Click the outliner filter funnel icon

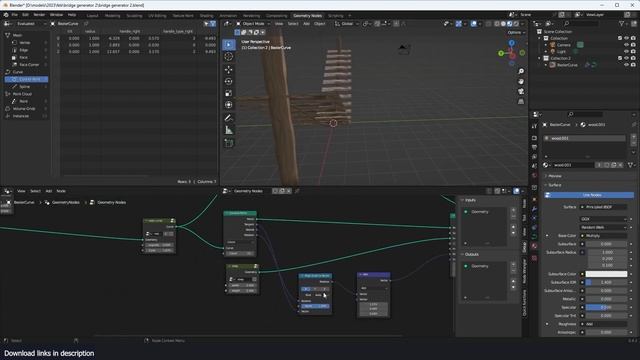click(x=622, y=24)
